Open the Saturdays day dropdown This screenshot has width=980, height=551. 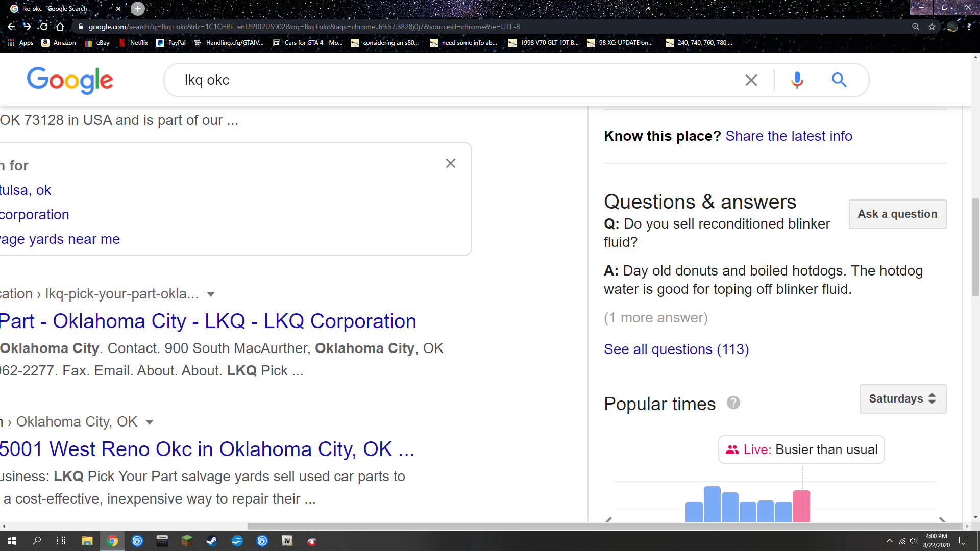[x=903, y=398]
